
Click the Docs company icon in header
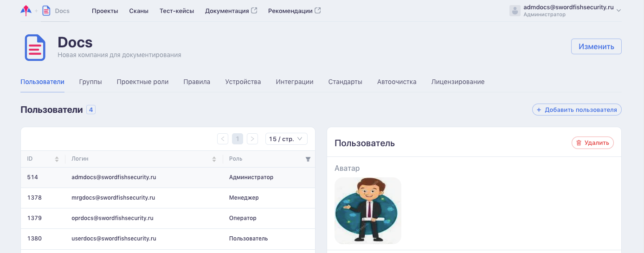[46, 11]
